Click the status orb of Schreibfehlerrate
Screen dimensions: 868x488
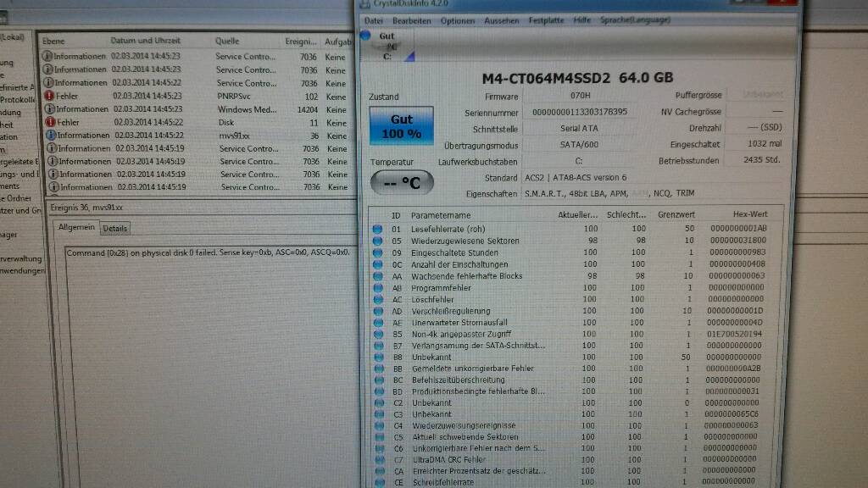click(380, 482)
